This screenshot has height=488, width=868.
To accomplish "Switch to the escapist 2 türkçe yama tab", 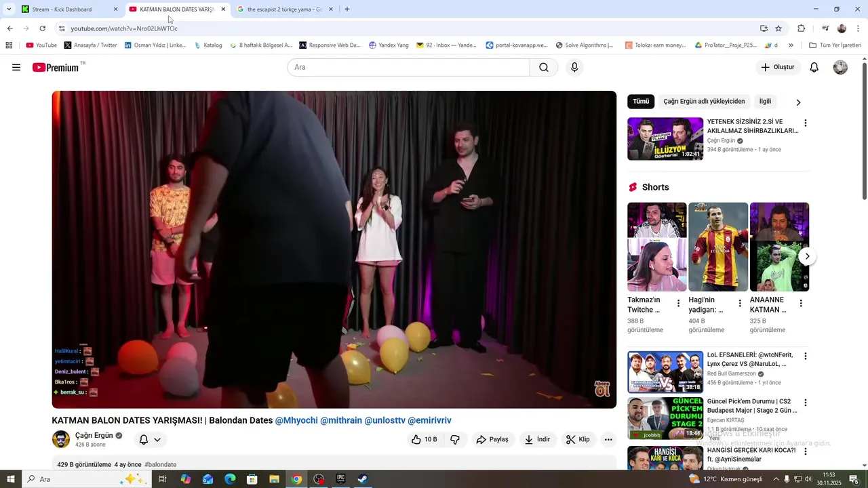I will 284,9.
